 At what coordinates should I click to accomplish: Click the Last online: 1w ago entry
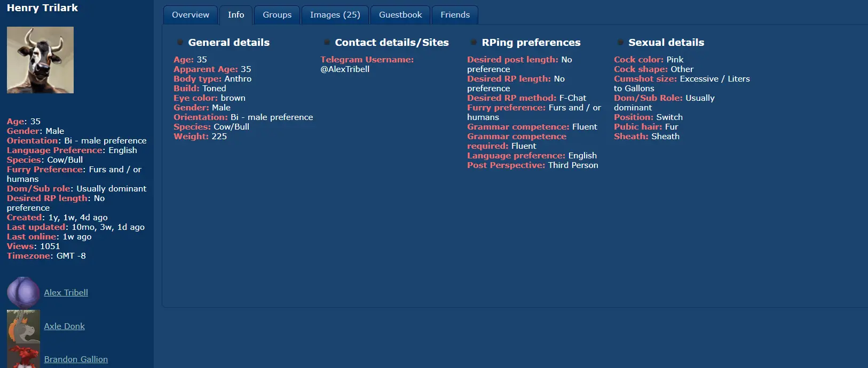point(49,237)
